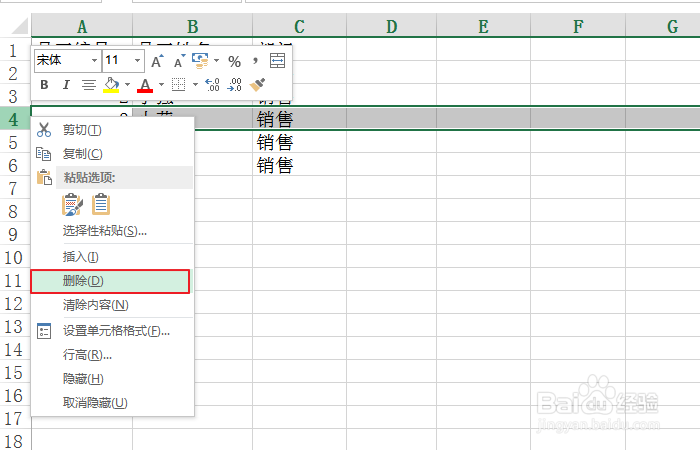Click cell C4 containing 销售
Viewport: 700px width, 450px height.
pos(299,119)
